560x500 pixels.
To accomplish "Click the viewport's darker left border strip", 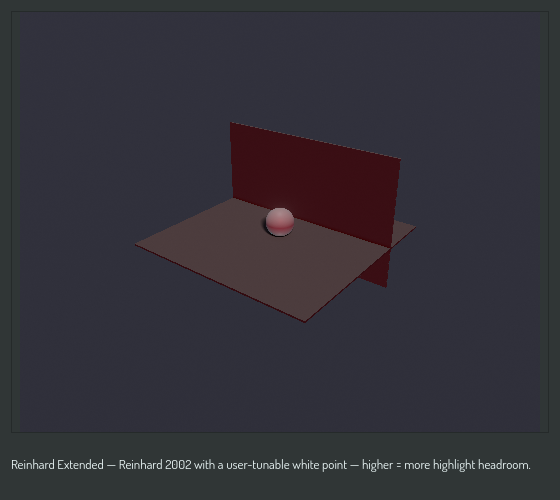I will [16, 221].
